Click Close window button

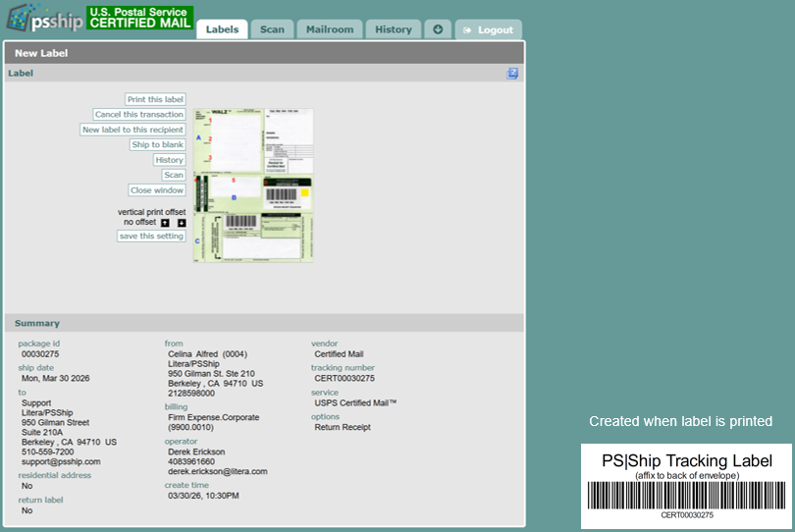[157, 190]
